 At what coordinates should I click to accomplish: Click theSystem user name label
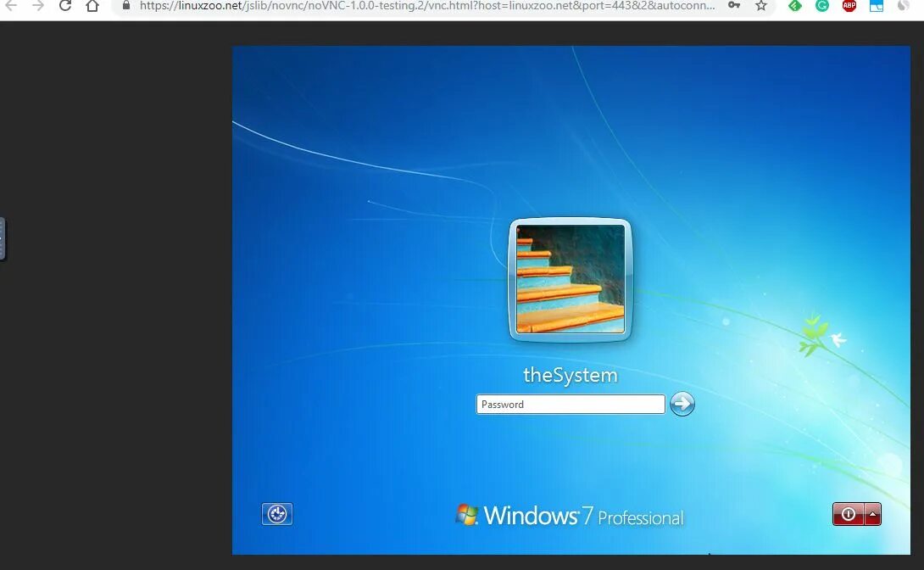(571, 375)
